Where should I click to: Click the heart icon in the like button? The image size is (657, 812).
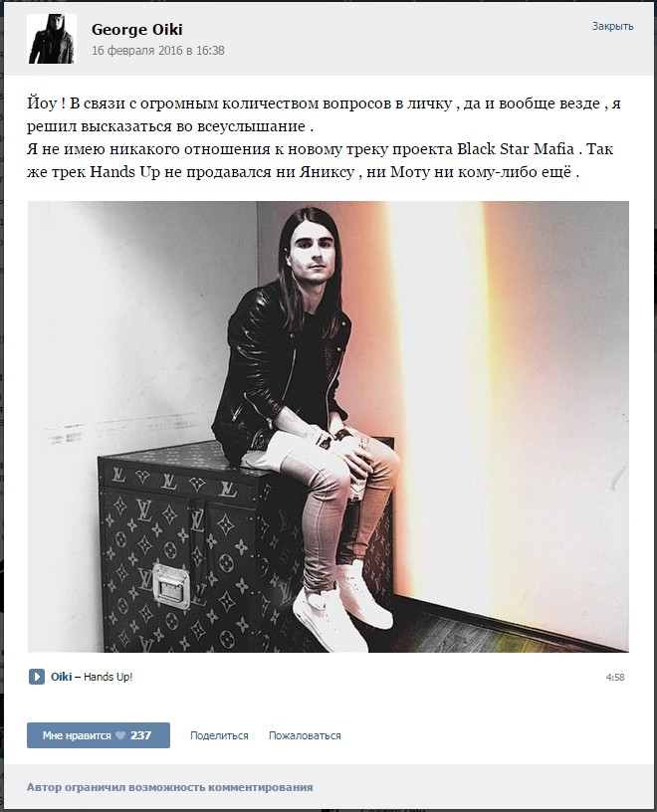click(x=120, y=735)
